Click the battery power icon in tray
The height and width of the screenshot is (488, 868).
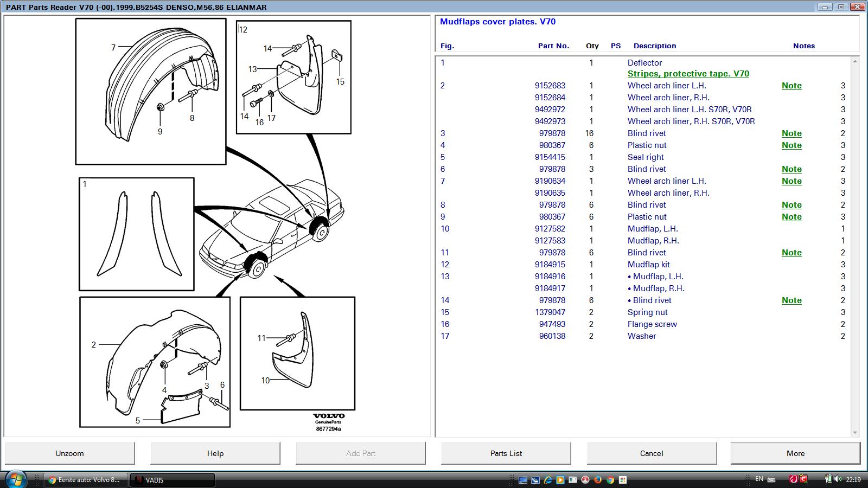pos(828,479)
